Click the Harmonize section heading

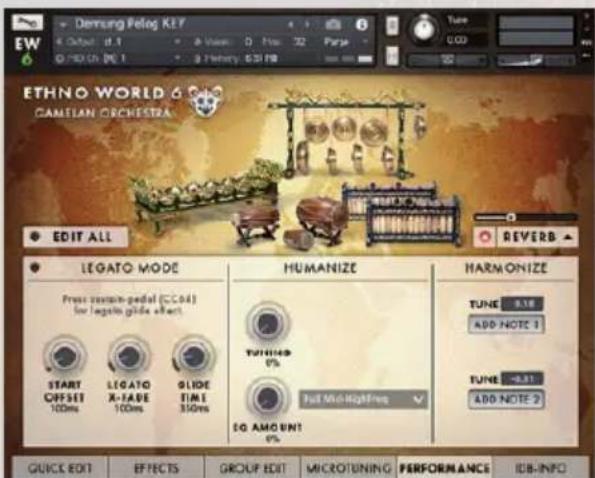[506, 268]
